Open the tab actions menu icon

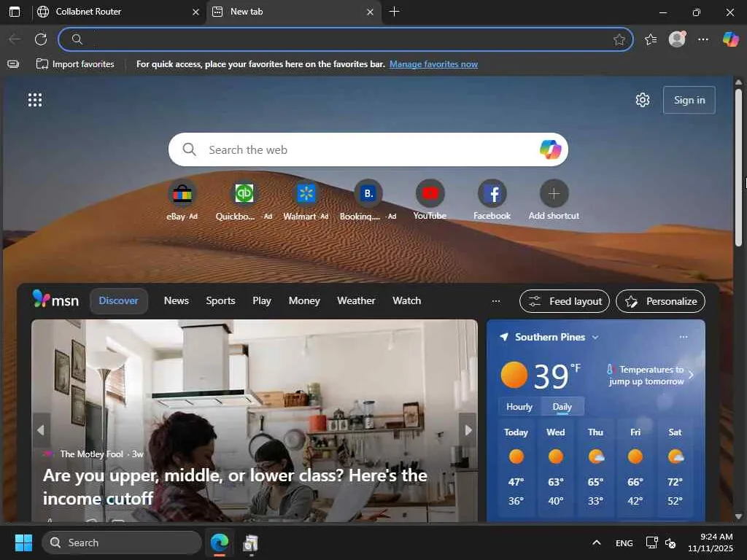tap(15, 12)
